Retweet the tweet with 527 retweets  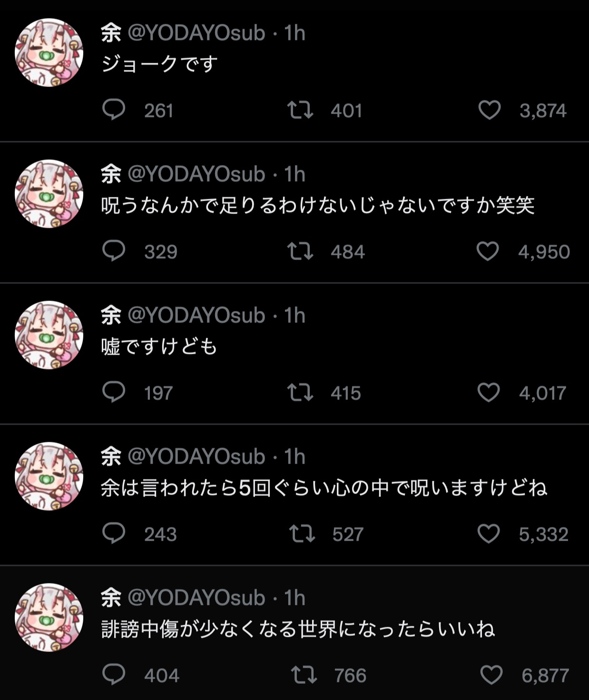point(302,534)
